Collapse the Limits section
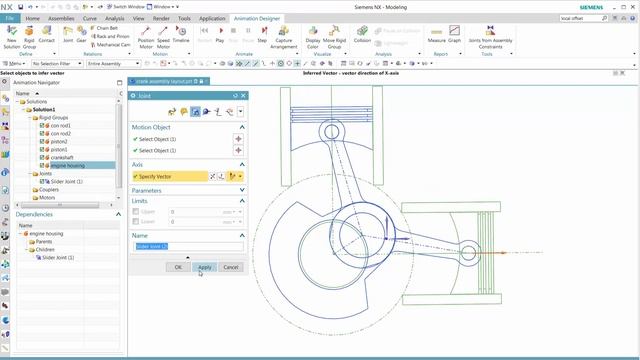This screenshot has height=360, width=640. click(x=242, y=201)
